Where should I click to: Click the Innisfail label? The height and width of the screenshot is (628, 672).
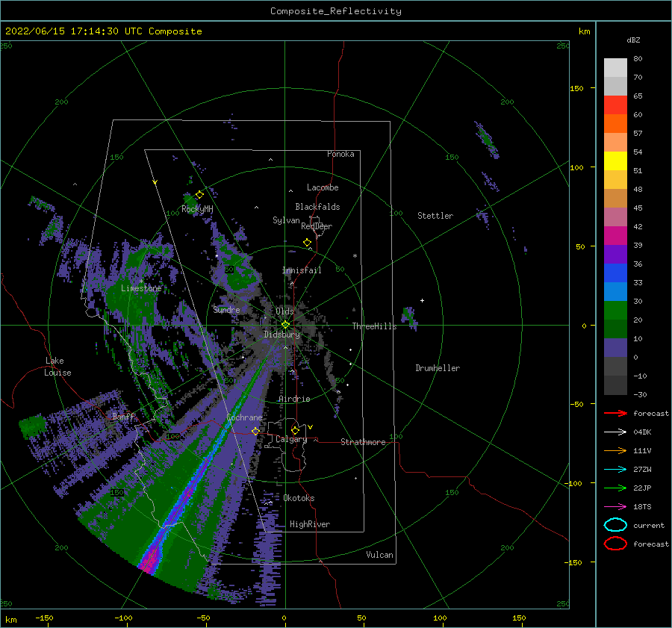[x=302, y=270]
